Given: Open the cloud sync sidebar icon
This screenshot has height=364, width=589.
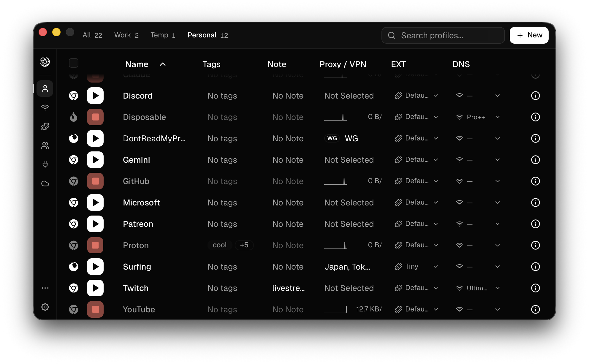Looking at the screenshot, I should pos(45,183).
